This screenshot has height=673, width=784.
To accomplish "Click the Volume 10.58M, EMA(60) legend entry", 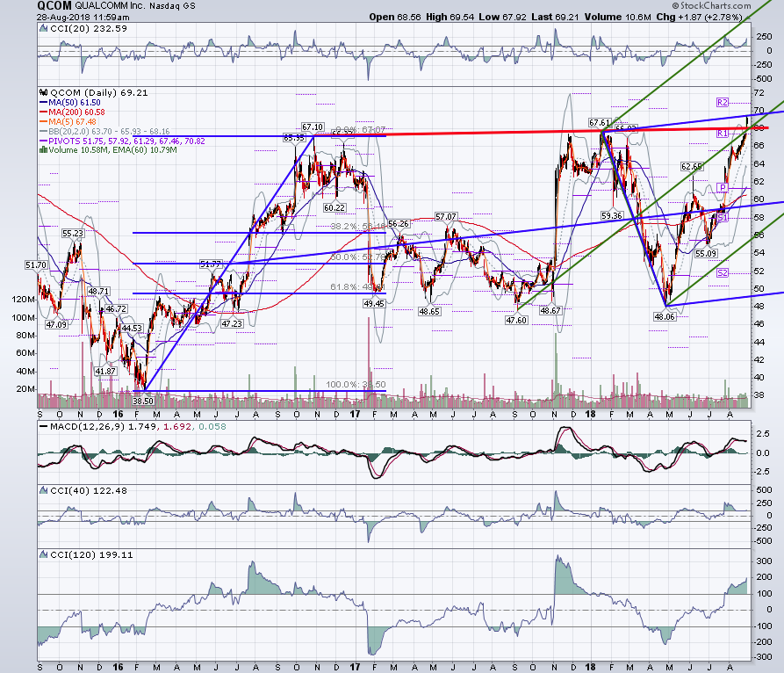I will tap(109, 150).
